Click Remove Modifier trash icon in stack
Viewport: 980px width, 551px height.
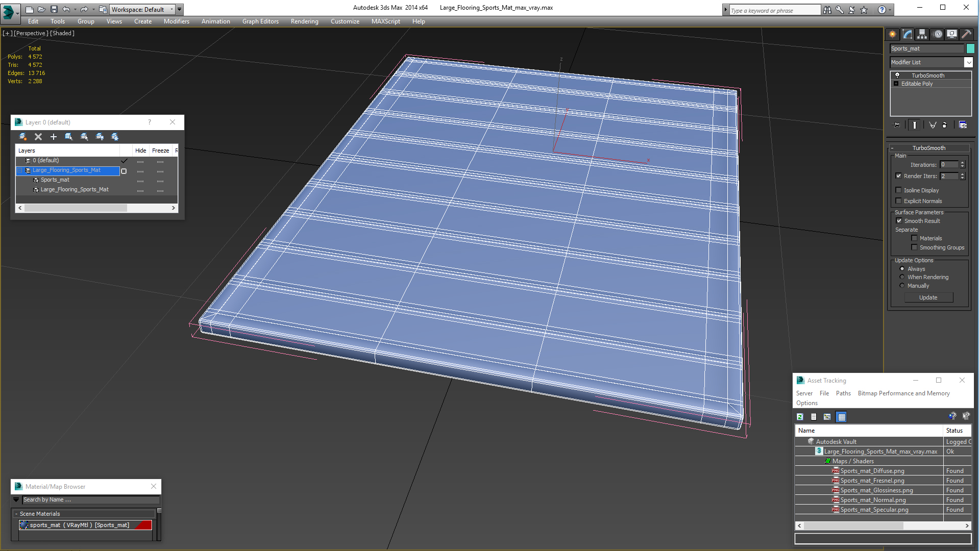(945, 125)
